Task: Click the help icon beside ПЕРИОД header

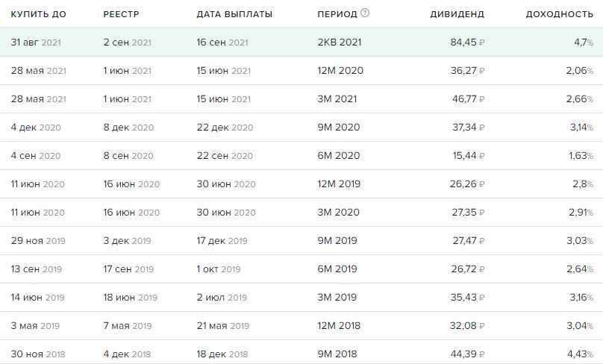Action: pyautogui.click(x=365, y=13)
